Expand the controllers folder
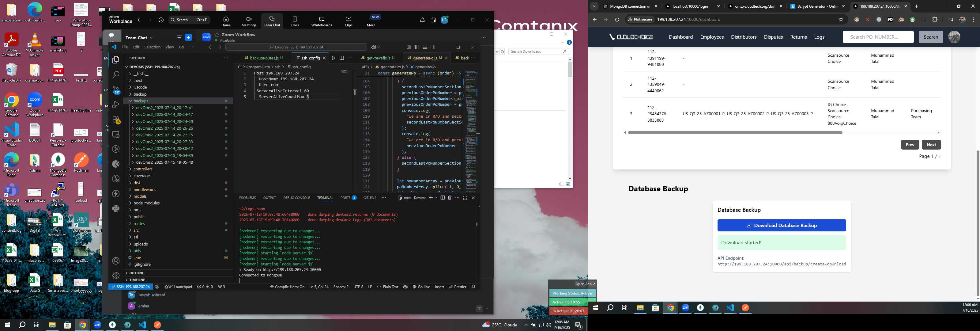Image resolution: width=980 pixels, height=331 pixels. 178,169
